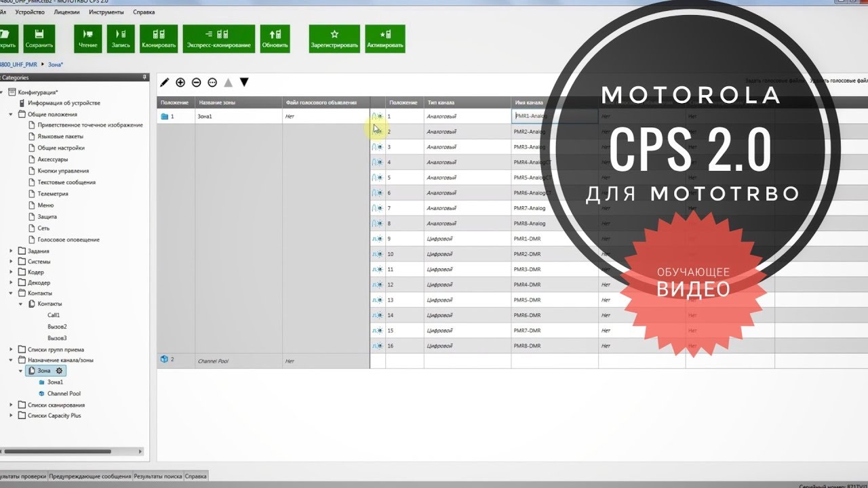Click the Файл голосового объявления column header

click(326, 102)
